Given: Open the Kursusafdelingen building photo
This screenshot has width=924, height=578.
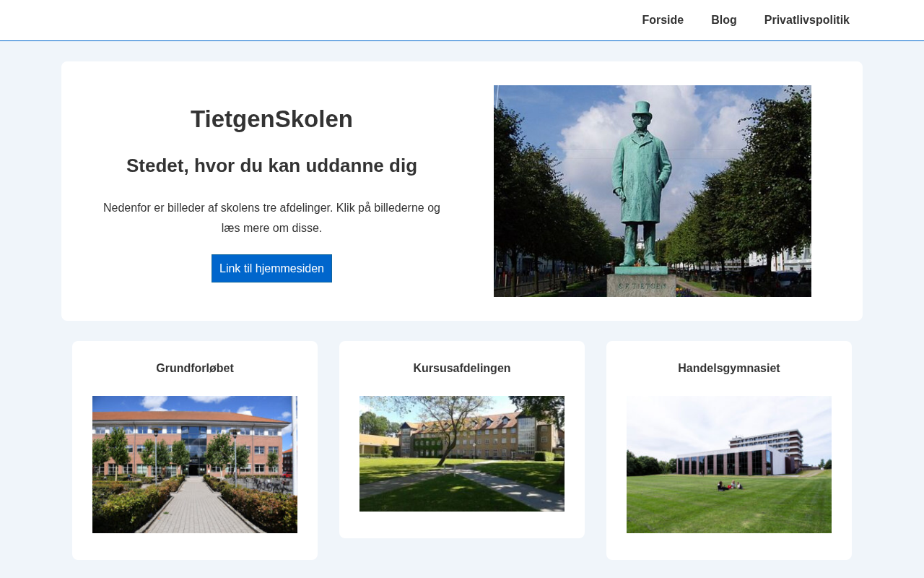Looking at the screenshot, I should [x=462, y=454].
